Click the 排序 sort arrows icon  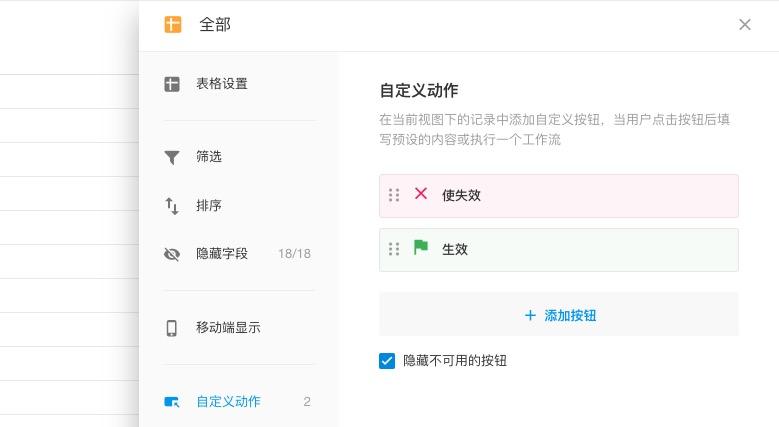pyautogui.click(x=172, y=206)
